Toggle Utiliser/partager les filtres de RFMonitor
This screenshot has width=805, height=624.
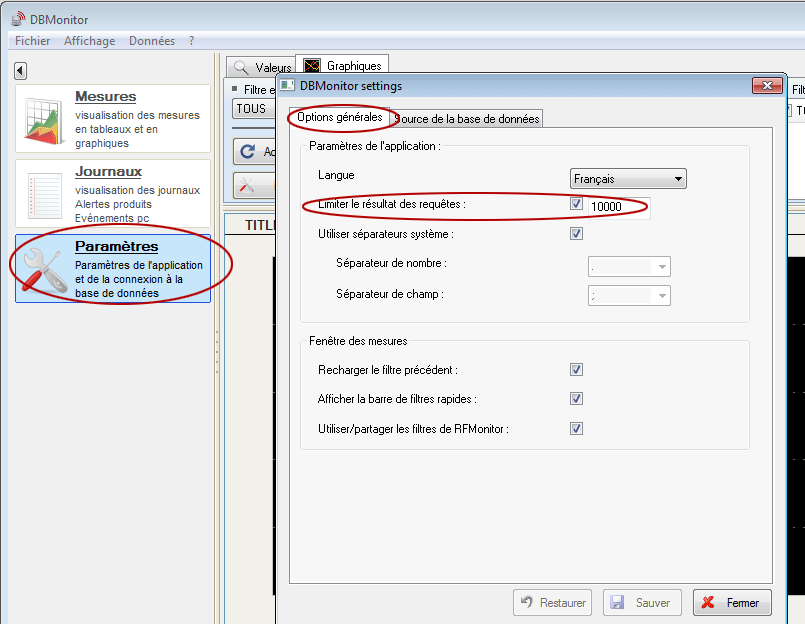(x=576, y=428)
